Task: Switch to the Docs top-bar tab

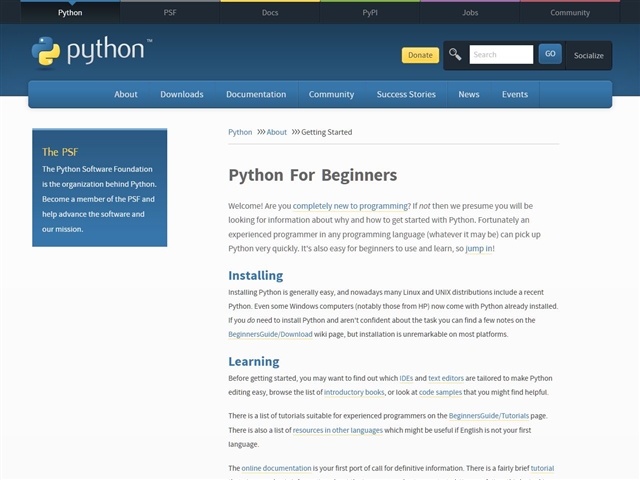Action: 270,13
